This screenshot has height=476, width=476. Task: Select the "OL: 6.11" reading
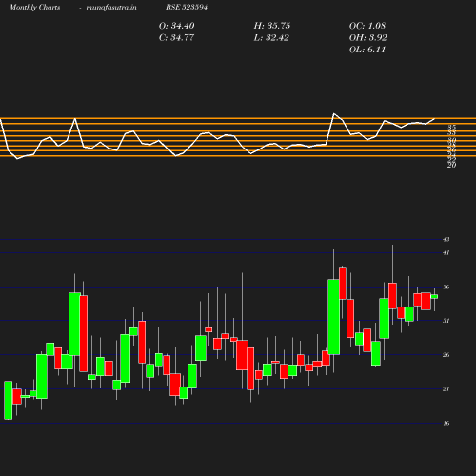(x=367, y=50)
